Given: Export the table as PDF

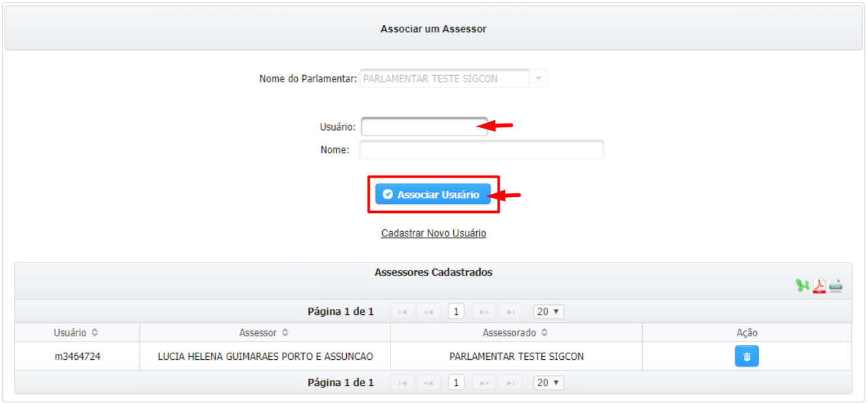Looking at the screenshot, I should point(819,285).
